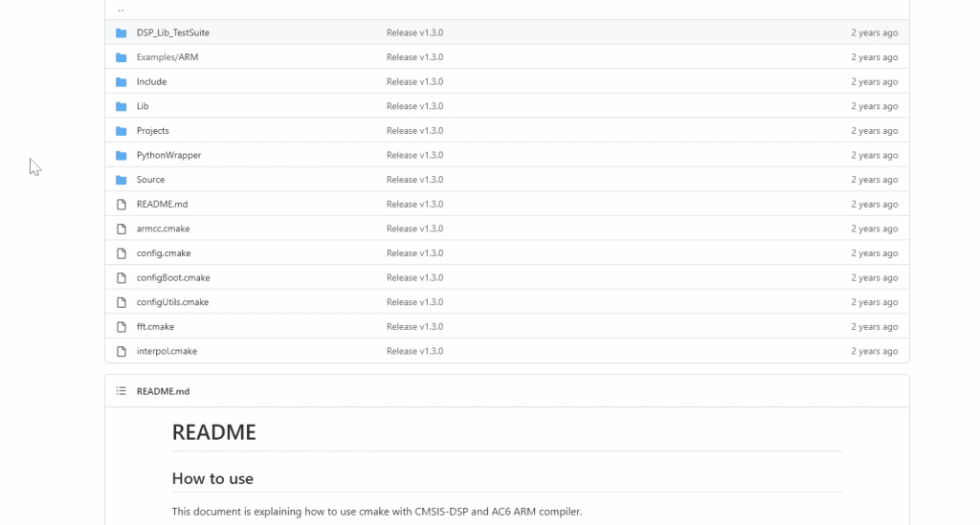The image size is (980, 525).
Task: Click the file icon next to armcc.cmake
Action: tap(122, 229)
